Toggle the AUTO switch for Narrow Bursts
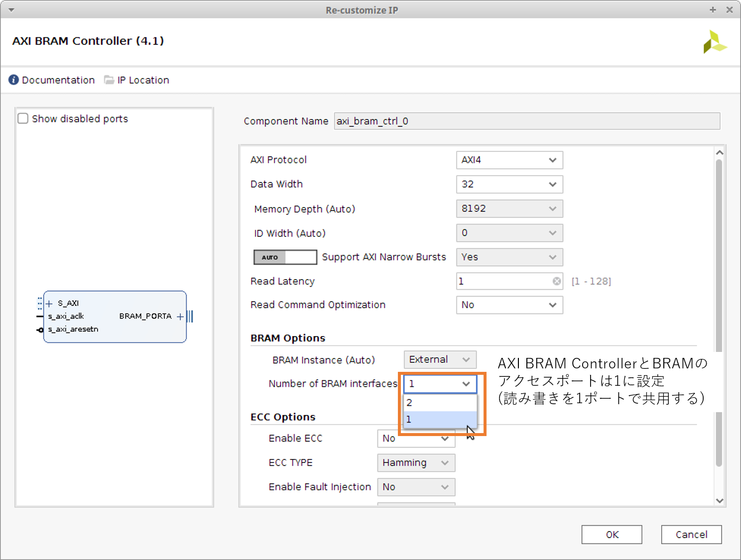The height and width of the screenshot is (560, 741). click(x=285, y=257)
